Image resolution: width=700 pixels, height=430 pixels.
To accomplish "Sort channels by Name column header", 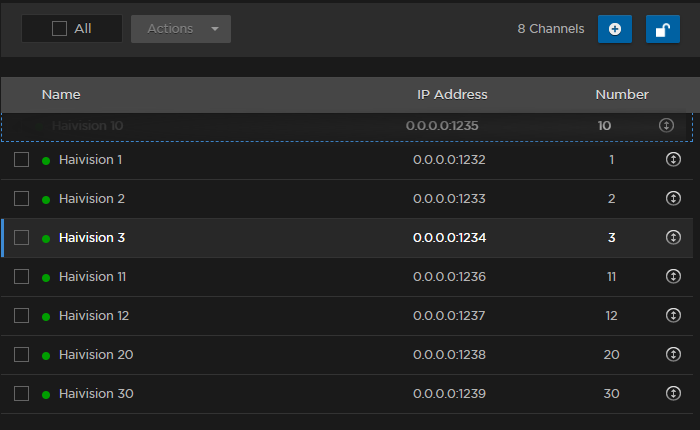I will coord(61,95).
